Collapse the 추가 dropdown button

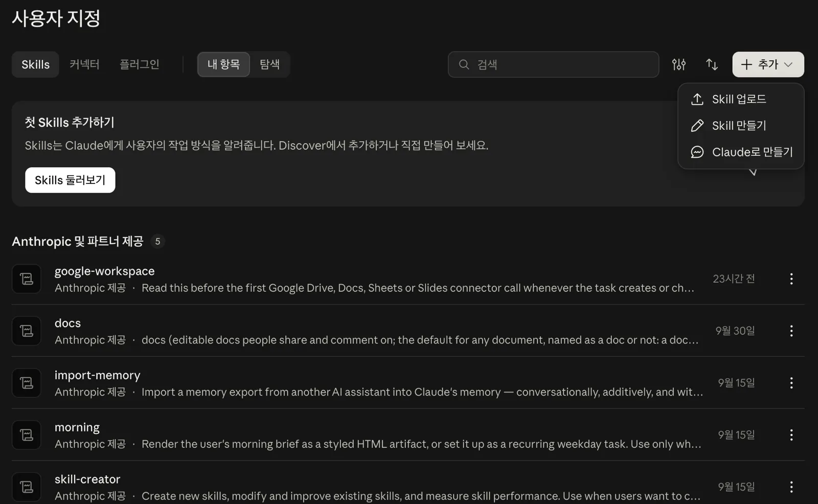coord(768,64)
